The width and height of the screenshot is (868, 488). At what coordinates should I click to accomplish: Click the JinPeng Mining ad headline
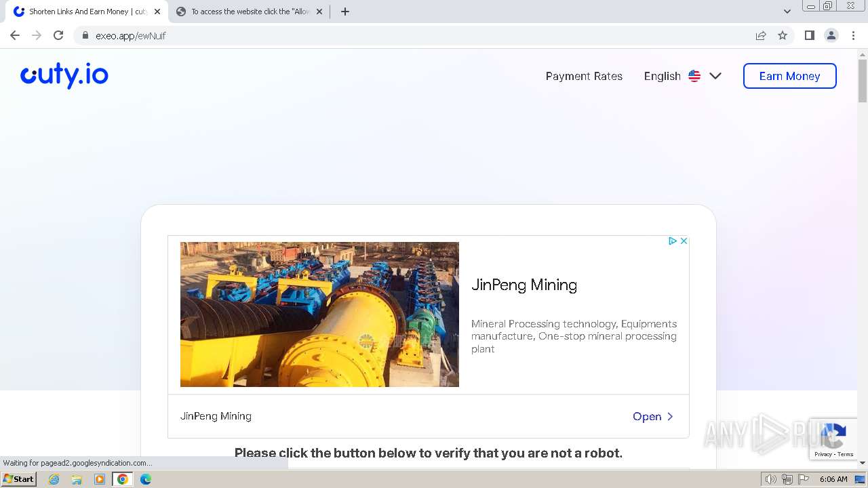(x=524, y=285)
